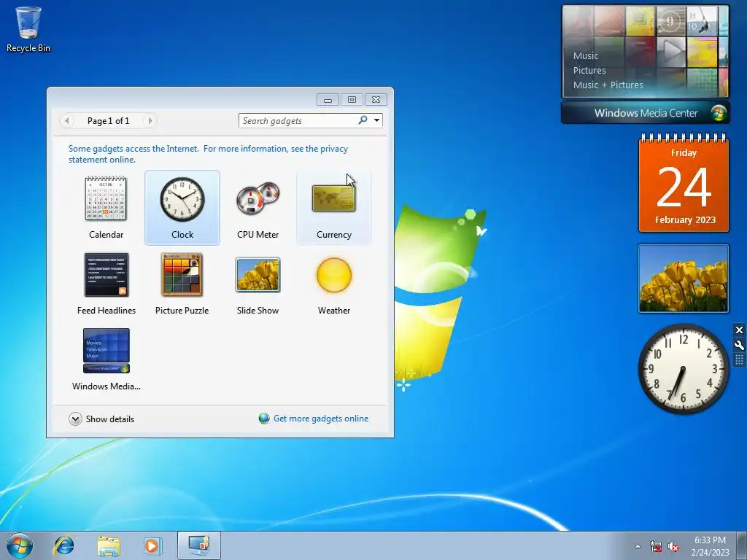Click the desktop slide show tulips gadget
747x560 pixels.
(x=683, y=279)
